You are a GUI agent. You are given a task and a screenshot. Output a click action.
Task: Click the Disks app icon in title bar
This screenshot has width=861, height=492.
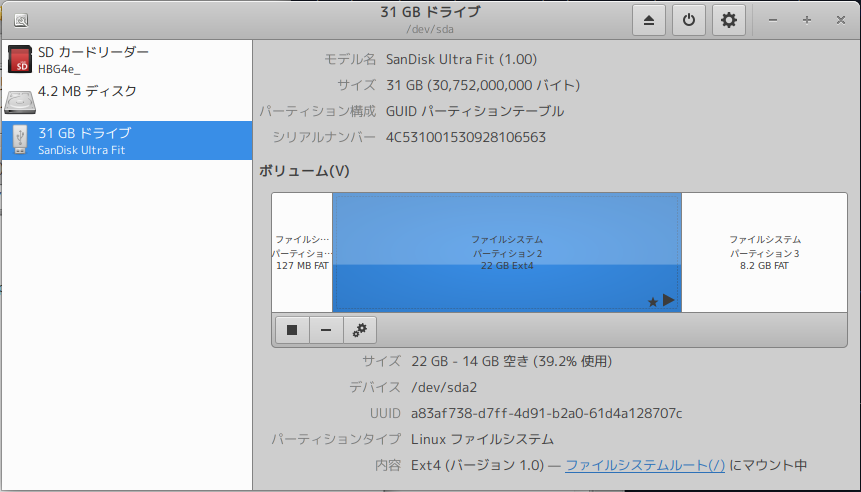(21, 20)
